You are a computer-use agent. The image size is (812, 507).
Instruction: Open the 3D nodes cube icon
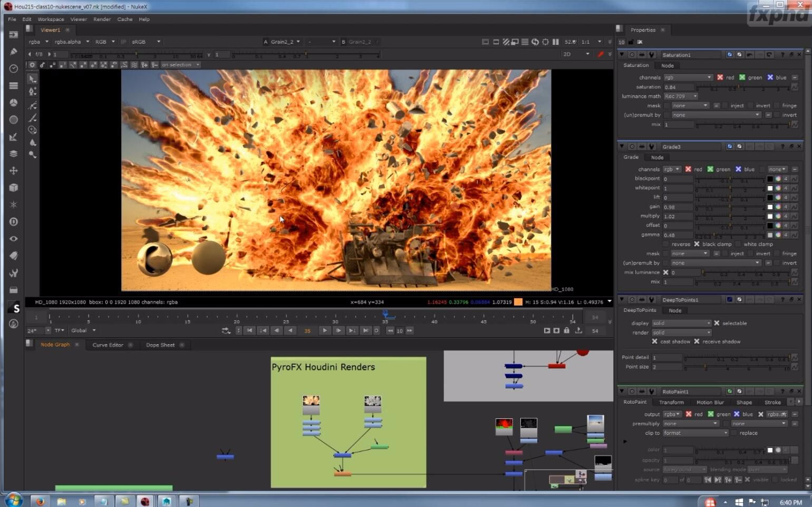(14, 188)
